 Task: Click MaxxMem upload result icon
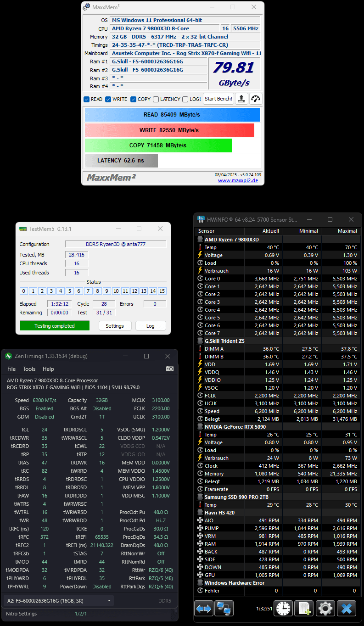click(242, 99)
